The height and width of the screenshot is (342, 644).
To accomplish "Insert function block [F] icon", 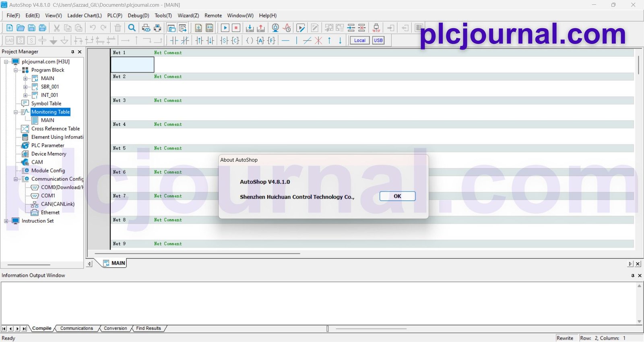I will pyautogui.click(x=271, y=40).
